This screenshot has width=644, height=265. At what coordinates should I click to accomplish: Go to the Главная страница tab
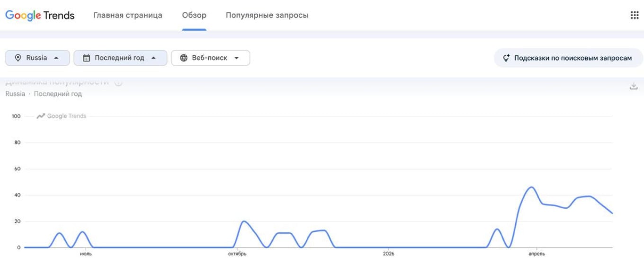[128, 15]
